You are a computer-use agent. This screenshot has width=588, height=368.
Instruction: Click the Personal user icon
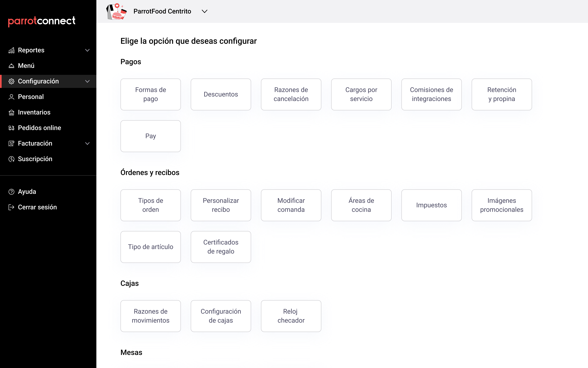pos(11,97)
